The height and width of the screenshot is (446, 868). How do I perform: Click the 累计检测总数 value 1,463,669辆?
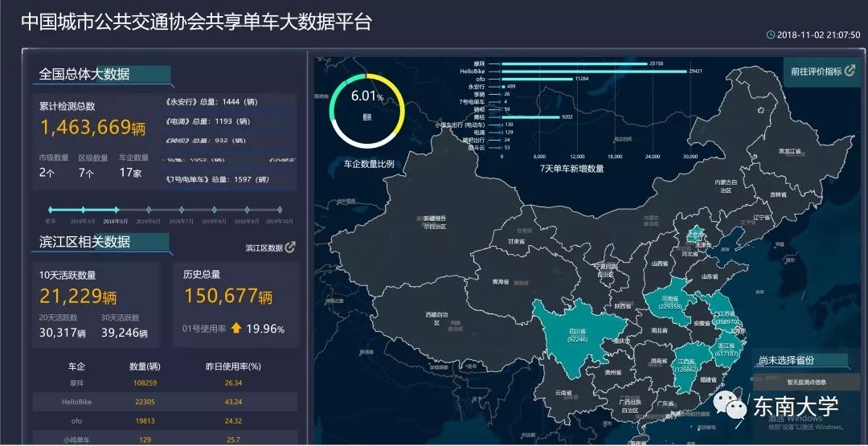(x=93, y=128)
